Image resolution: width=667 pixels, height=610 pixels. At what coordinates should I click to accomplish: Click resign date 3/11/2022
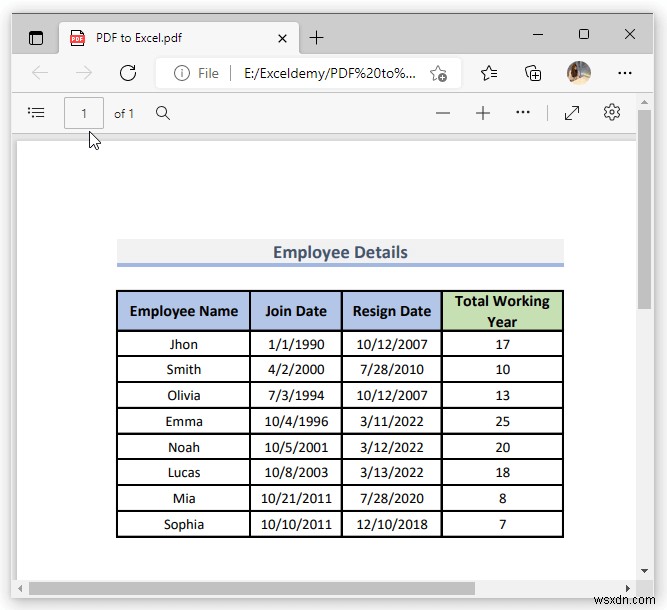tap(392, 421)
